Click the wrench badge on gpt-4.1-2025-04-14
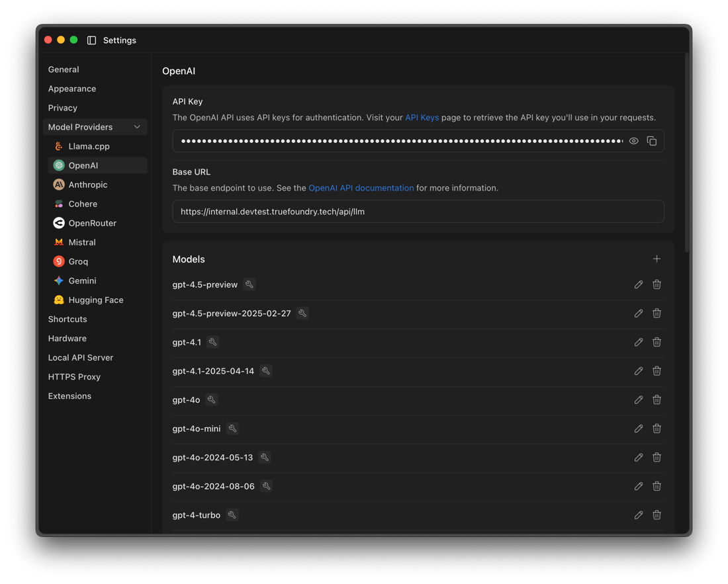The image size is (728, 584). tap(266, 370)
